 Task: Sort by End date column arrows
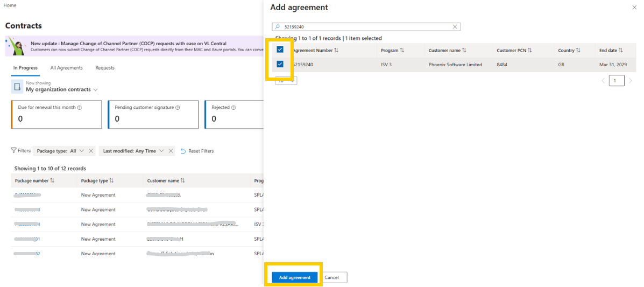[x=620, y=50]
